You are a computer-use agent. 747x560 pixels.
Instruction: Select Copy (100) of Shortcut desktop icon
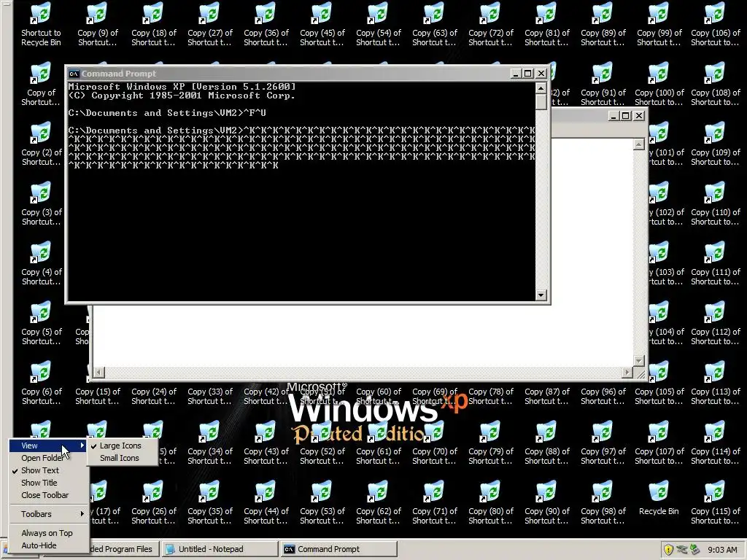tap(659, 85)
